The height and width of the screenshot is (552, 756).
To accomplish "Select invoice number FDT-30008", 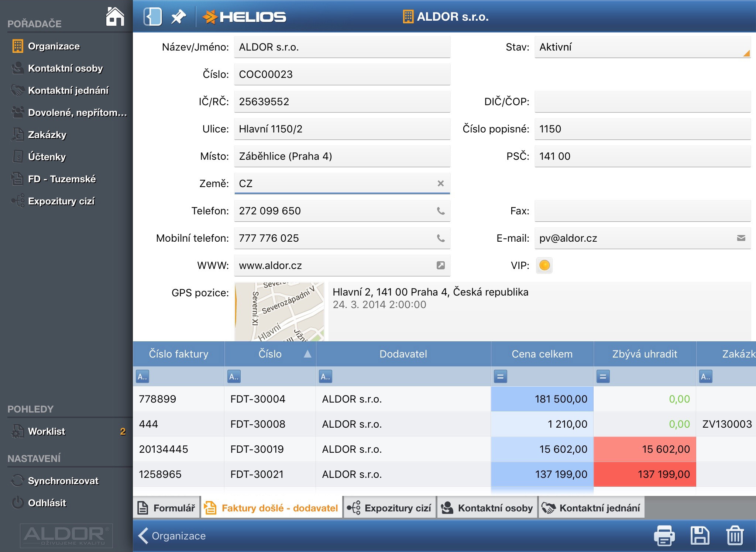I will pos(270,424).
